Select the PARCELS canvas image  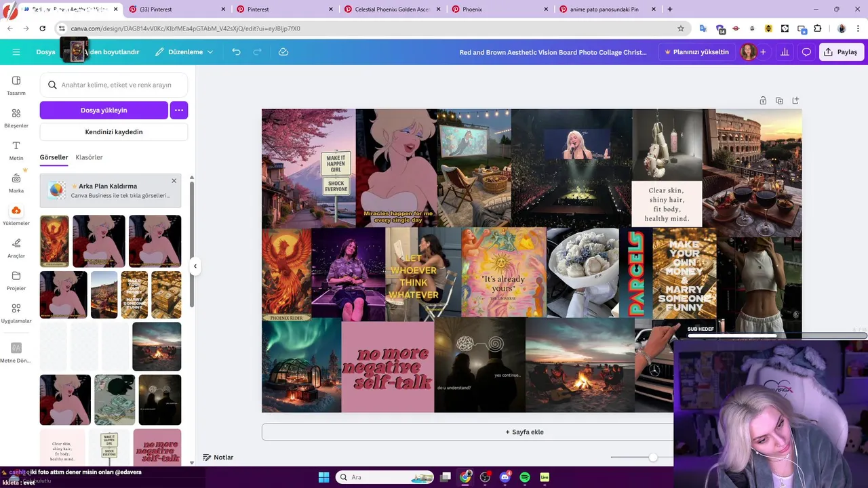pyautogui.click(x=635, y=272)
